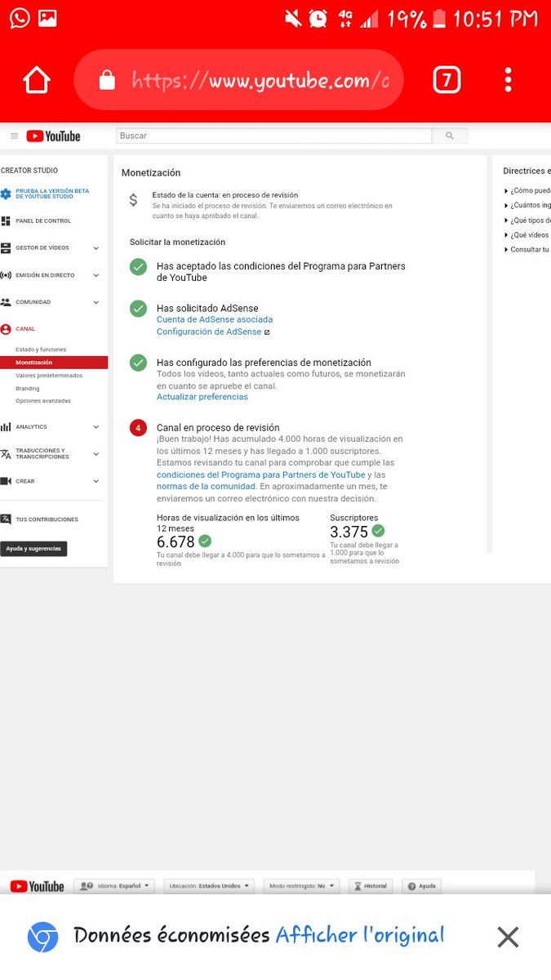551x980 pixels.
Task: Click the Comunidad people icon
Action: coord(6,302)
